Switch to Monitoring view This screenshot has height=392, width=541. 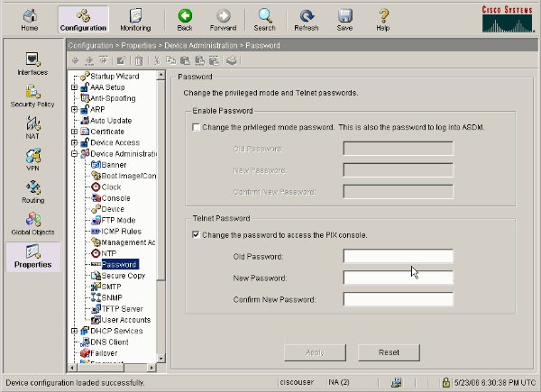135,20
